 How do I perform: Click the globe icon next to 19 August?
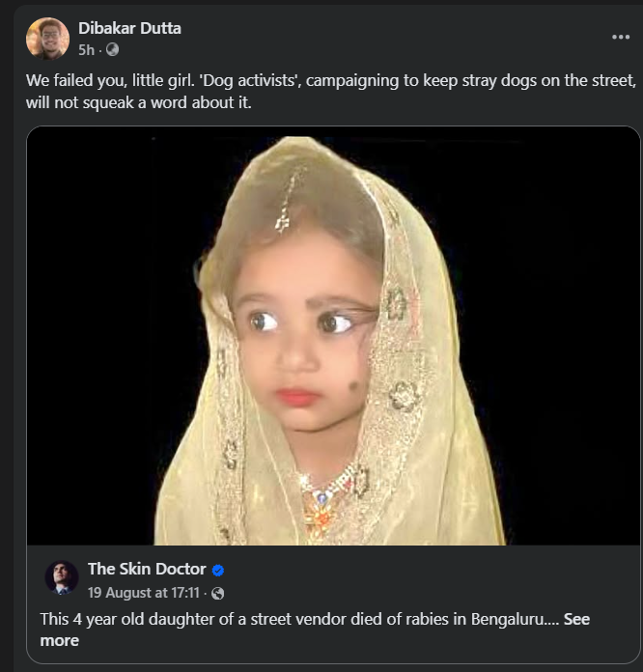pyautogui.click(x=217, y=593)
